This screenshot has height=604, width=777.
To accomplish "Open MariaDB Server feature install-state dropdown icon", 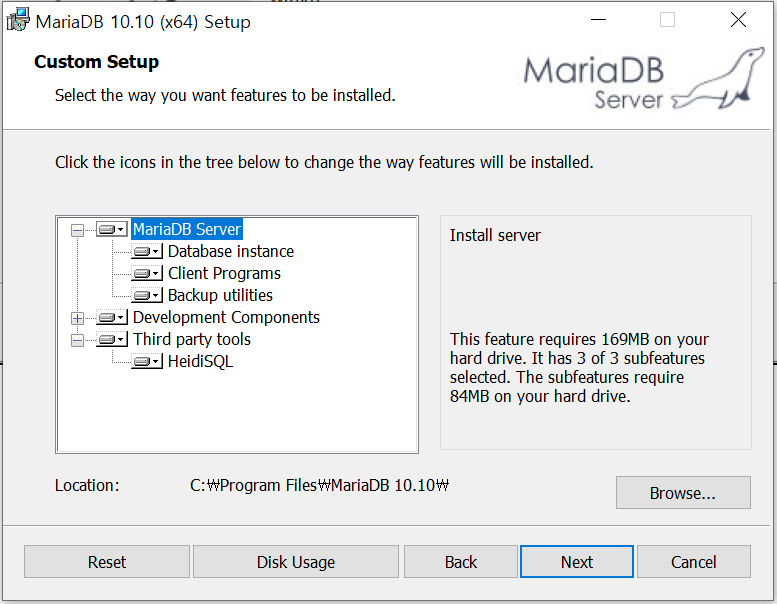I will tap(112, 229).
